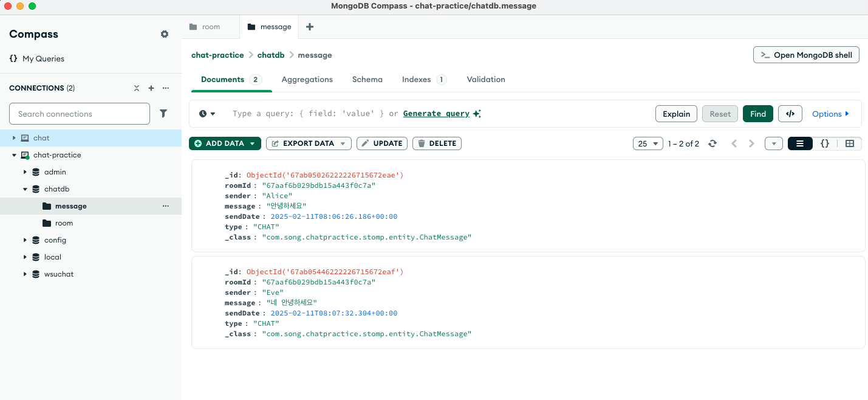868x400 pixels.
Task: Click the Explain button
Action: click(x=676, y=114)
